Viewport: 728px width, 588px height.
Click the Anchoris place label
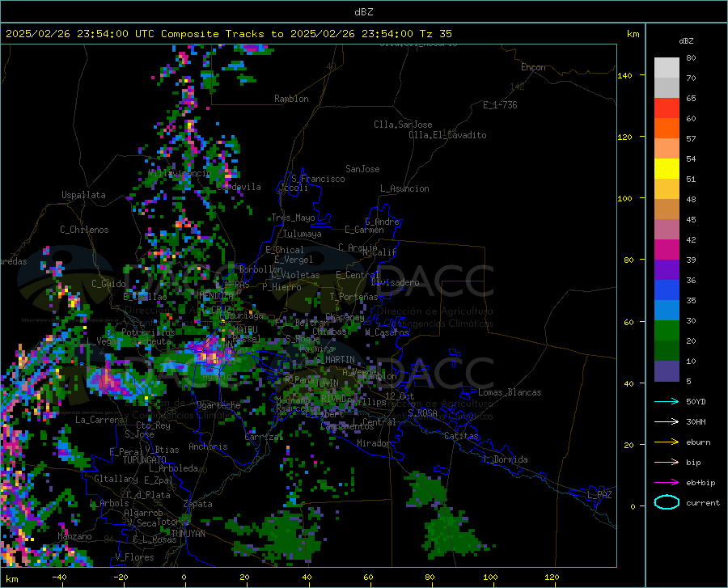pyautogui.click(x=208, y=447)
